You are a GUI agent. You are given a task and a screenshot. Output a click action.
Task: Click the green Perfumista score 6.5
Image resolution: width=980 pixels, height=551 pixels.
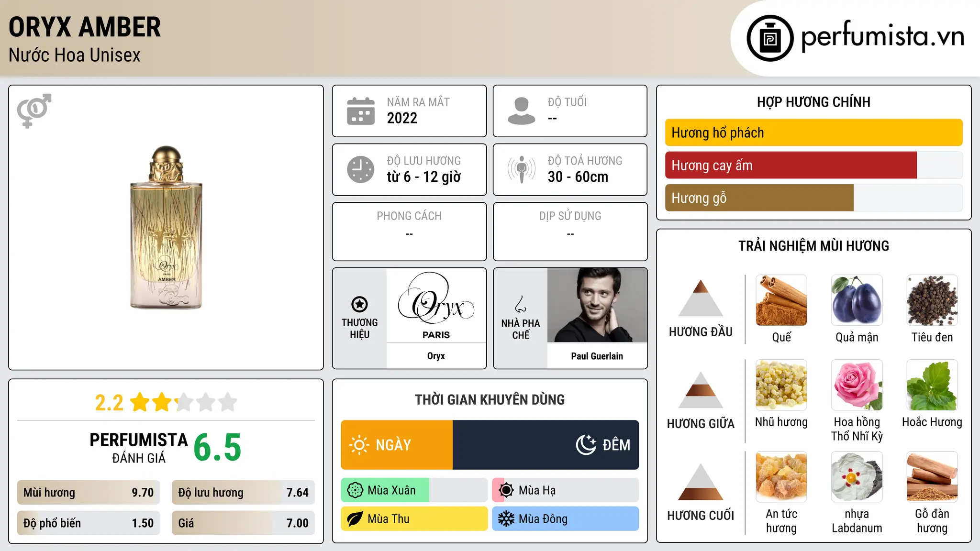218,447
